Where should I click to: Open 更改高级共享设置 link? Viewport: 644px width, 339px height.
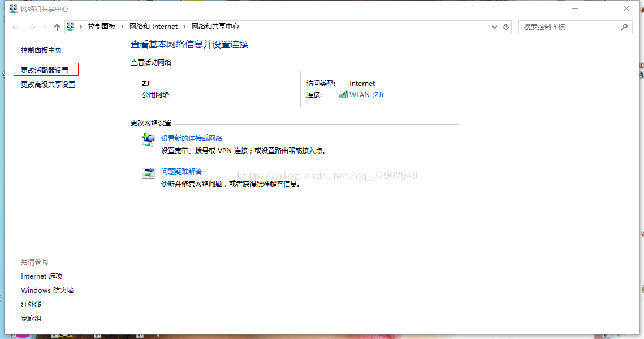[x=48, y=85]
